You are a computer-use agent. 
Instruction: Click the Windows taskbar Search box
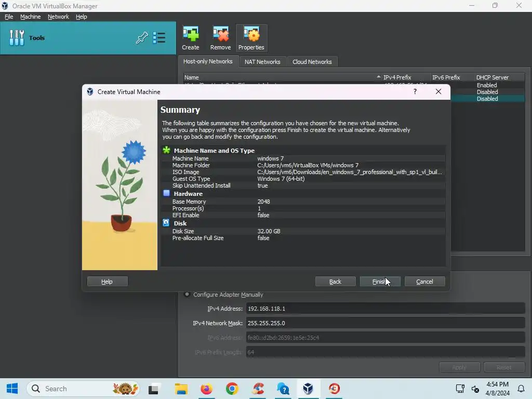pyautogui.click(x=83, y=389)
